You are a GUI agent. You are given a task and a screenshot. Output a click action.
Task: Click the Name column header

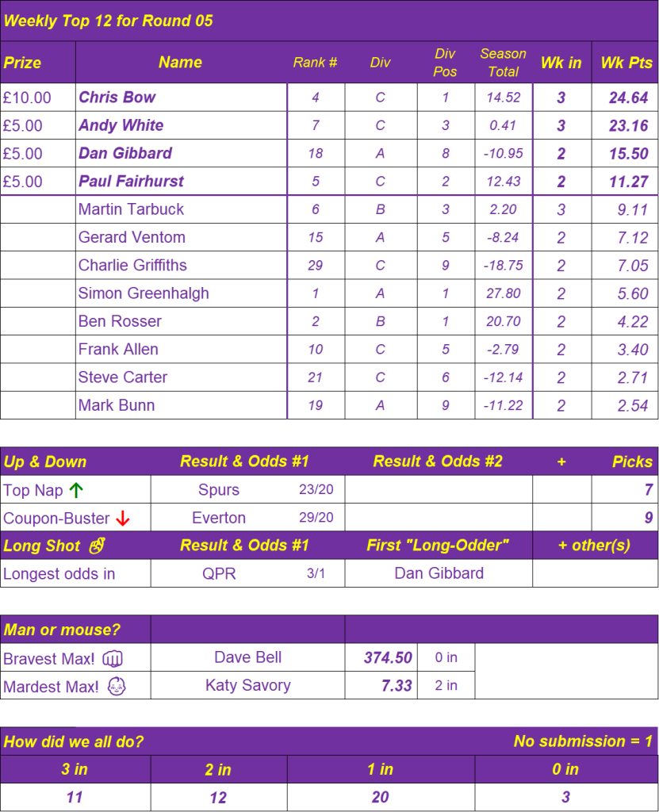(x=180, y=62)
